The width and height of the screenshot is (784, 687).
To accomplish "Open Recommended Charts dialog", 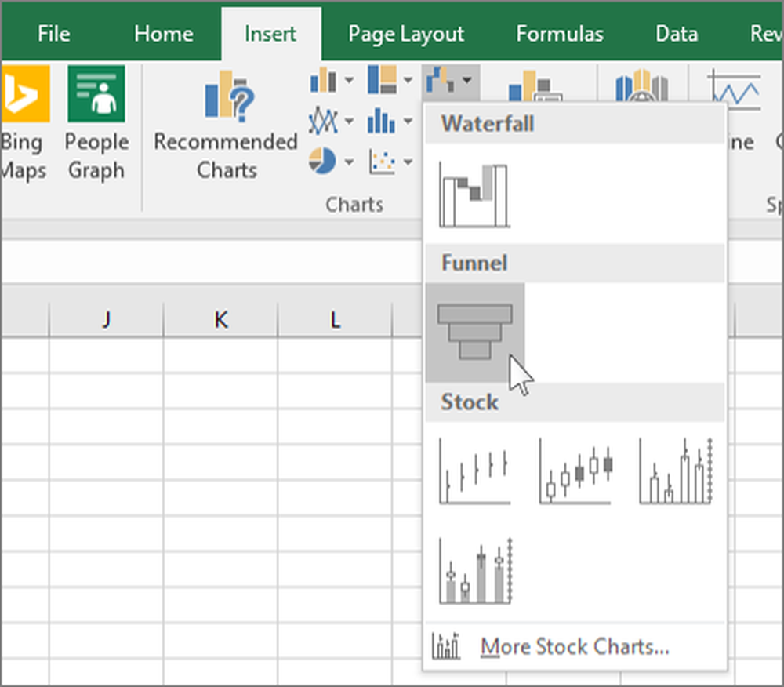I will (x=226, y=125).
